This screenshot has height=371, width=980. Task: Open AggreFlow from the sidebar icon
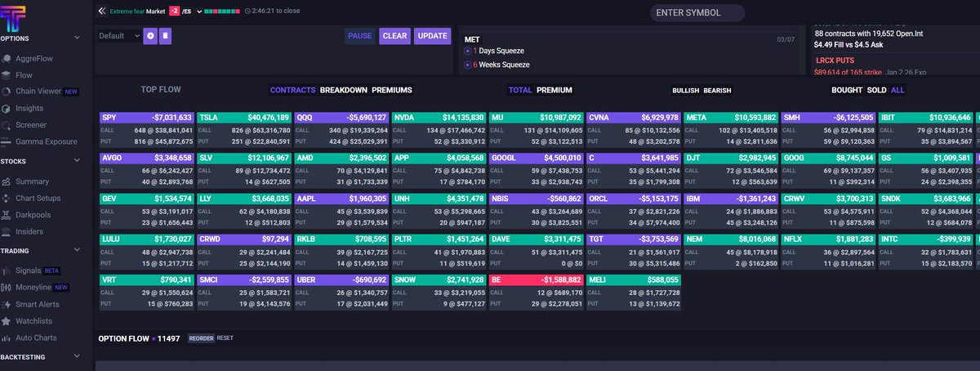point(7,59)
